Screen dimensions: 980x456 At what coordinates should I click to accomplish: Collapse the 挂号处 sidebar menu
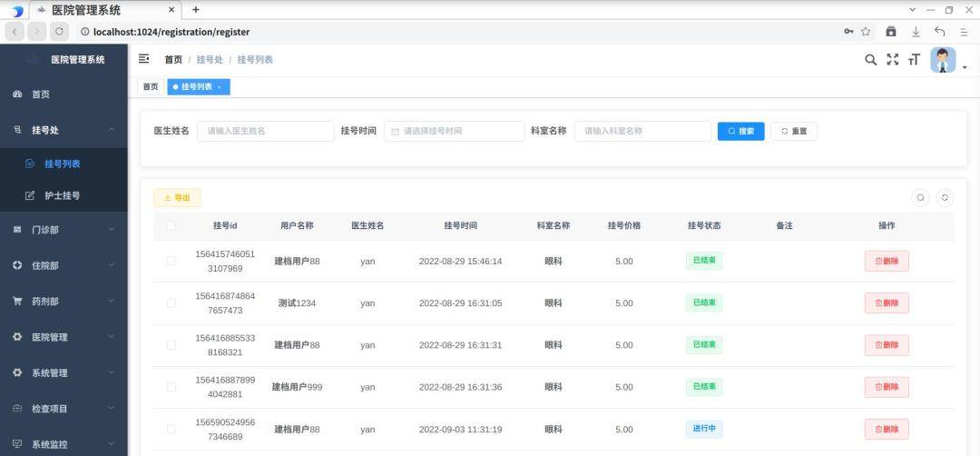(x=112, y=130)
